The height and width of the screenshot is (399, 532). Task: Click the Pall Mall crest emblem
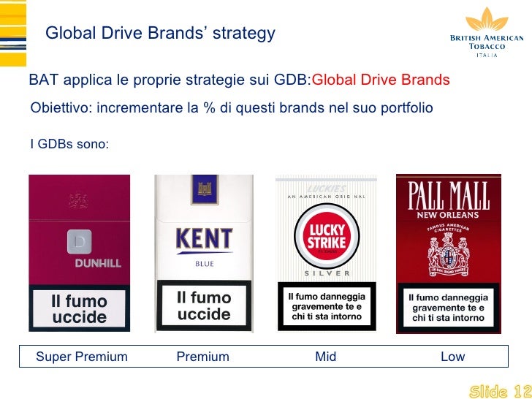448,256
